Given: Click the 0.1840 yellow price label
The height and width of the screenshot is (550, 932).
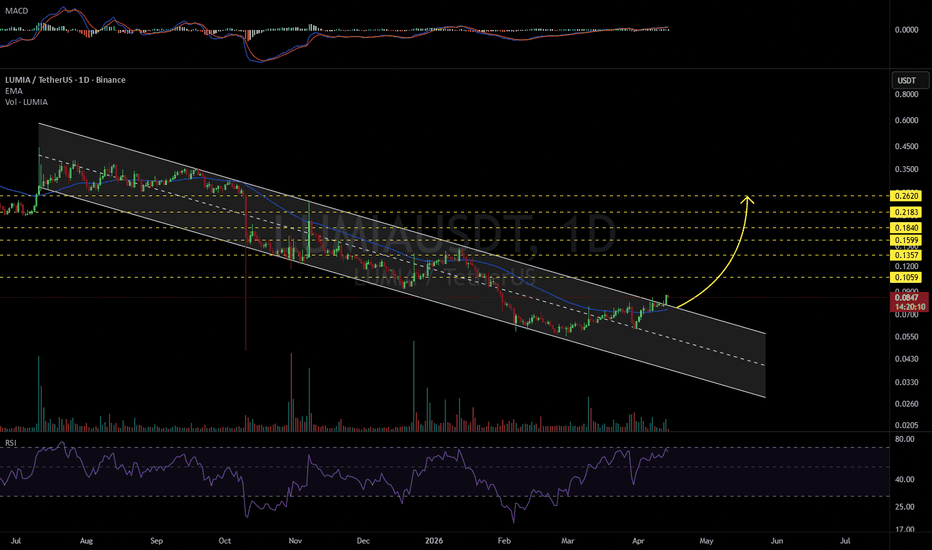Looking at the screenshot, I should coord(906,228).
